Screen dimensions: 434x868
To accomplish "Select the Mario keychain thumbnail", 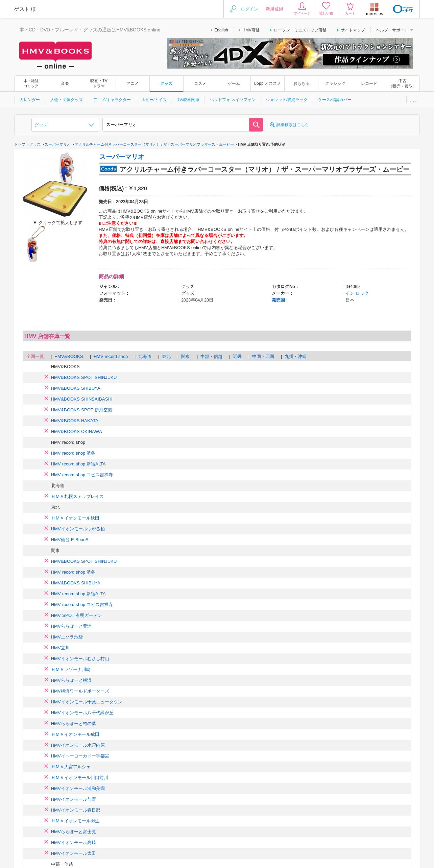I will coord(35,244).
